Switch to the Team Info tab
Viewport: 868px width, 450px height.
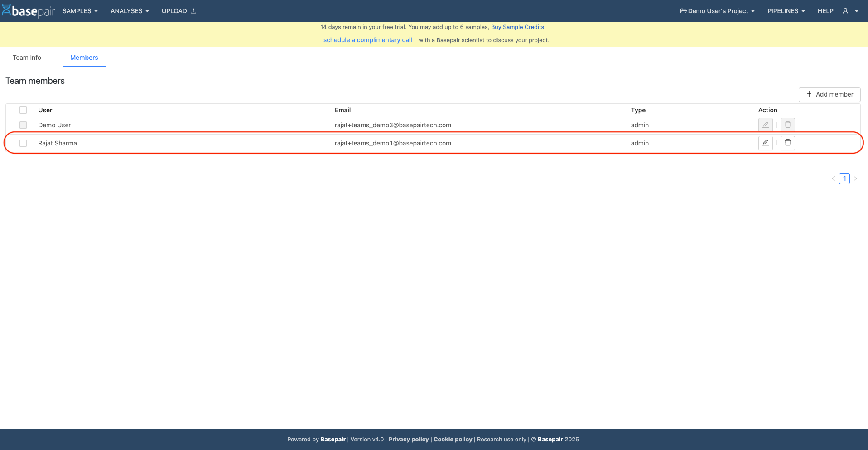pos(27,58)
